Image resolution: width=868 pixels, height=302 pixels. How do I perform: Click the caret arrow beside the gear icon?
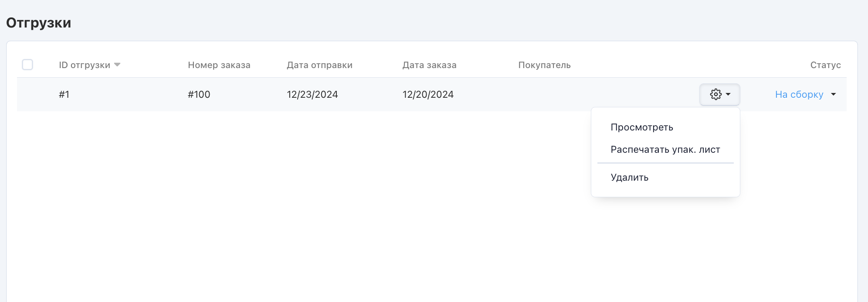point(728,94)
